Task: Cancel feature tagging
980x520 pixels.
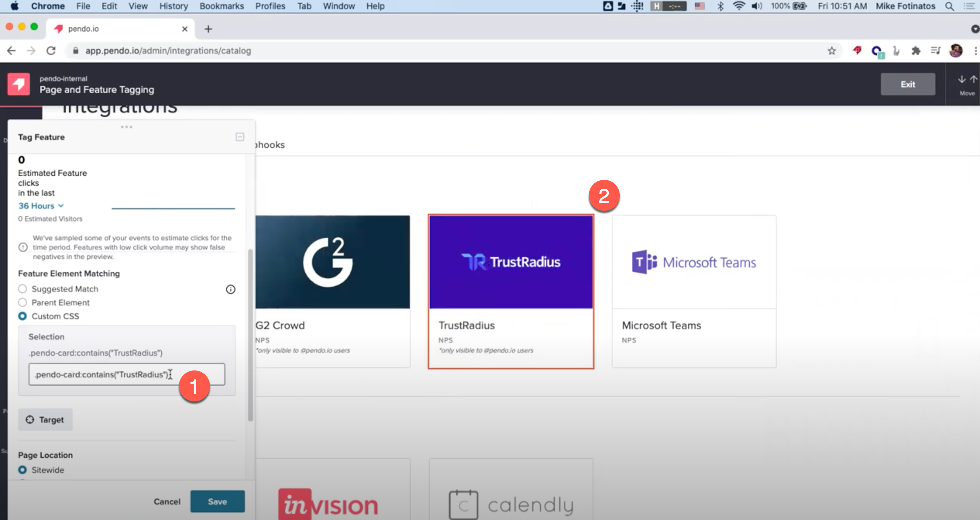Action: click(x=167, y=501)
